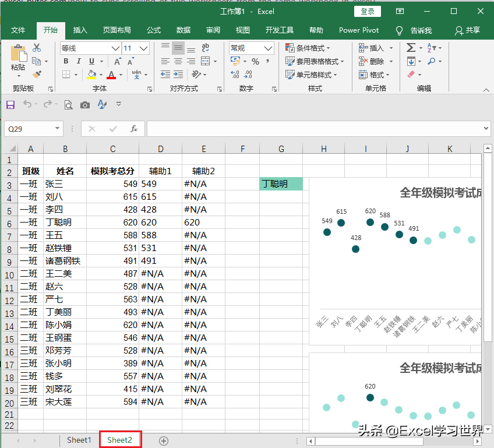Switch to the 数据 tab
Screen dimensions: 494x448
[x=184, y=30]
